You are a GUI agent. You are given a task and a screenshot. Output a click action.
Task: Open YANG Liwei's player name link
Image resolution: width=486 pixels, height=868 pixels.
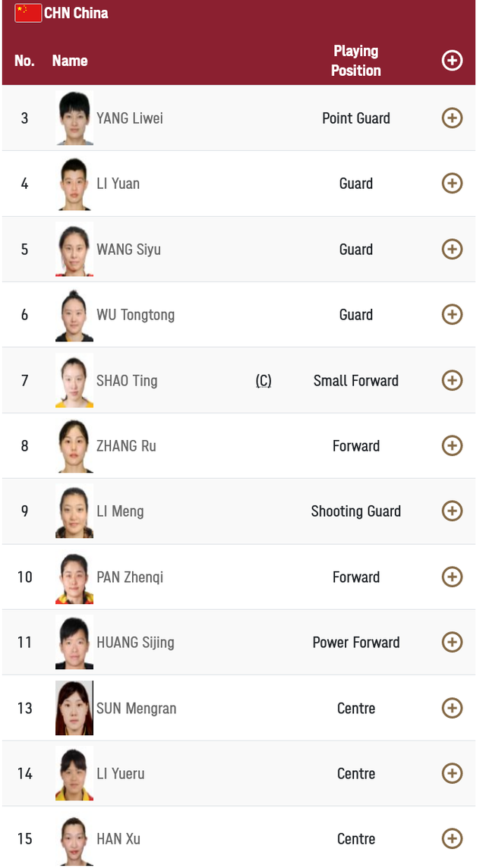point(130,118)
